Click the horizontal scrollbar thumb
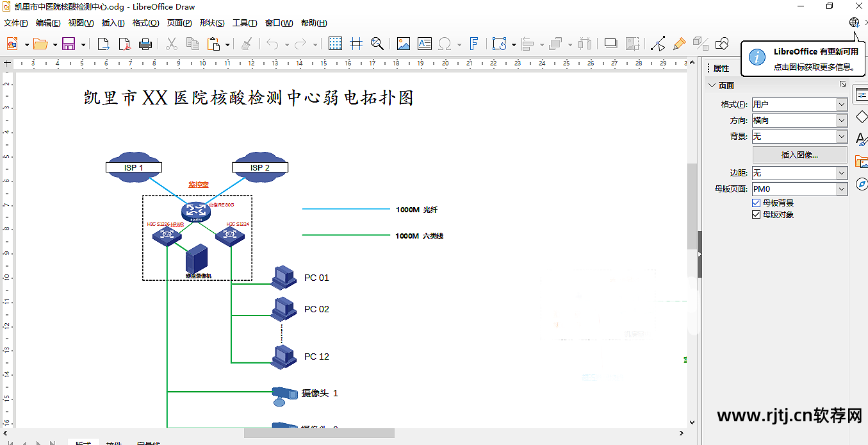This screenshot has width=868, height=445. coord(319,433)
